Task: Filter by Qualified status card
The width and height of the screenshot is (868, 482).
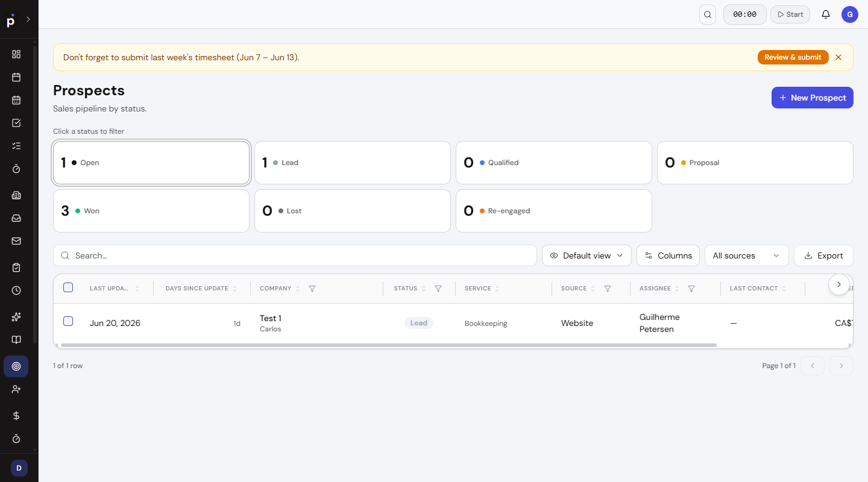Action: tap(554, 163)
